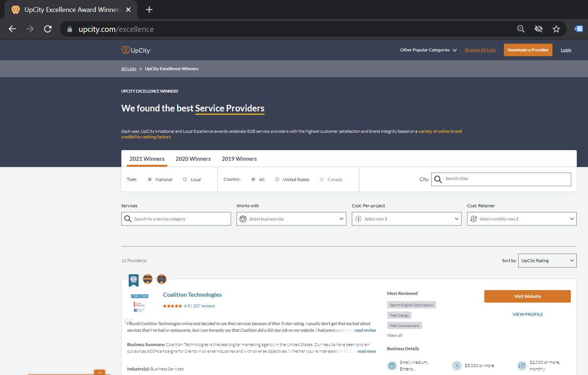
Task: Switch to the 2019 Winners tab
Action: [239, 159]
